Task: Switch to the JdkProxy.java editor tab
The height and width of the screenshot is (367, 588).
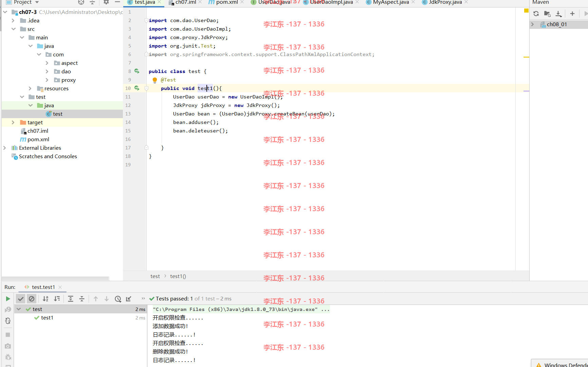Action: coord(445,2)
